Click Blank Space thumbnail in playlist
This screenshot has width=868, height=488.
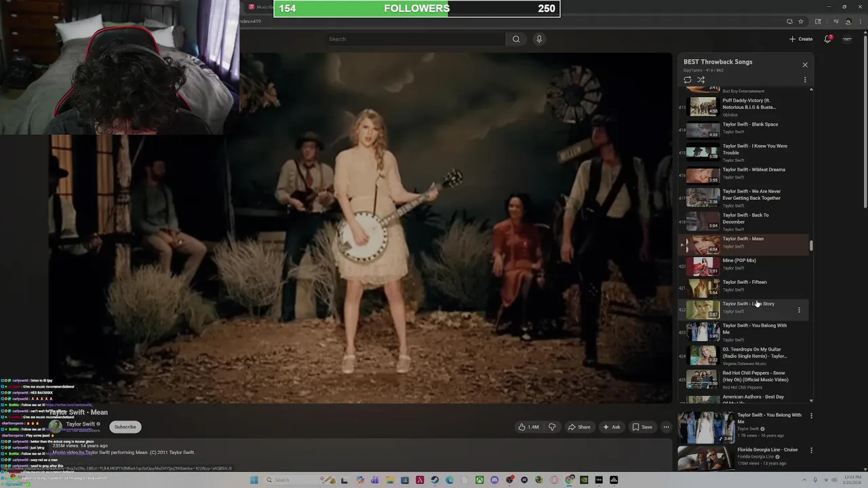point(703,129)
